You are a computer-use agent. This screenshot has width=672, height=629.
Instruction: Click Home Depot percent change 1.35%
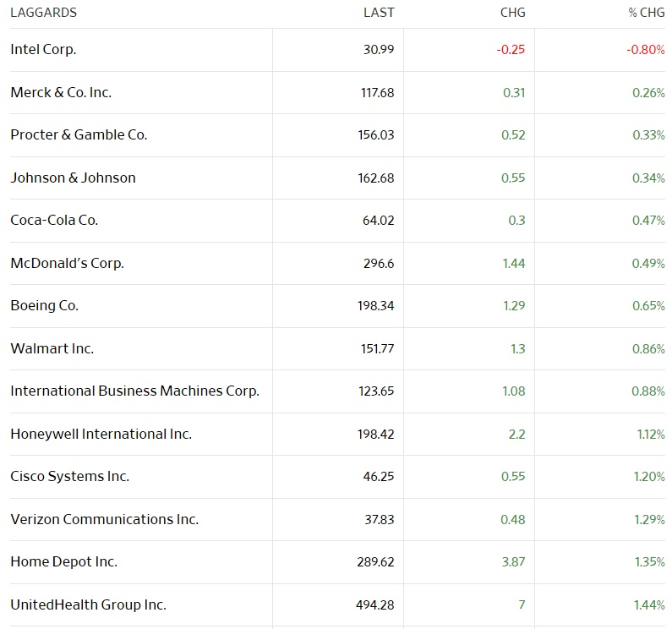coord(650,561)
